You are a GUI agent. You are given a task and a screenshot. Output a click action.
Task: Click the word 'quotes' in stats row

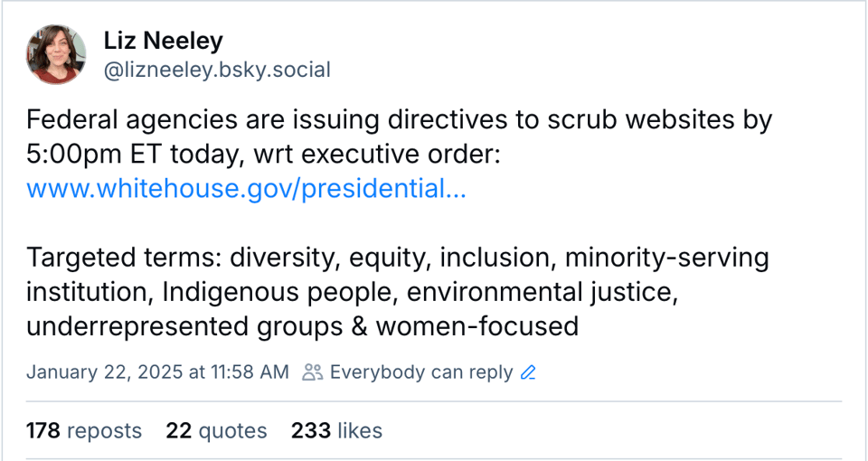click(231, 431)
